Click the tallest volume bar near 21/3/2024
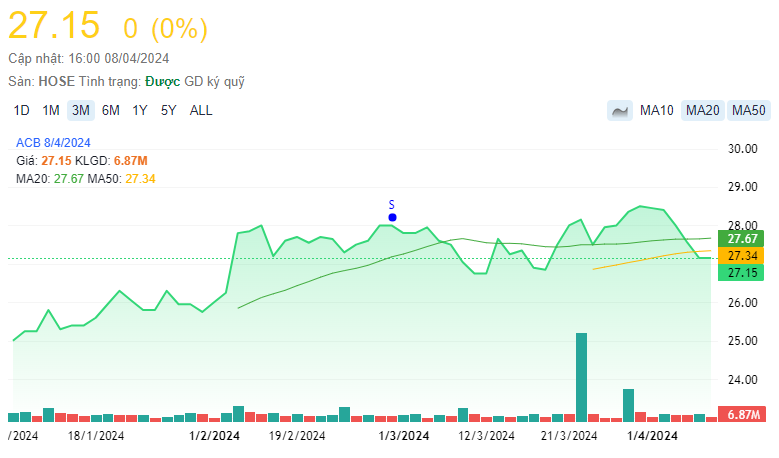This screenshot has height=458, width=779. 581,376
